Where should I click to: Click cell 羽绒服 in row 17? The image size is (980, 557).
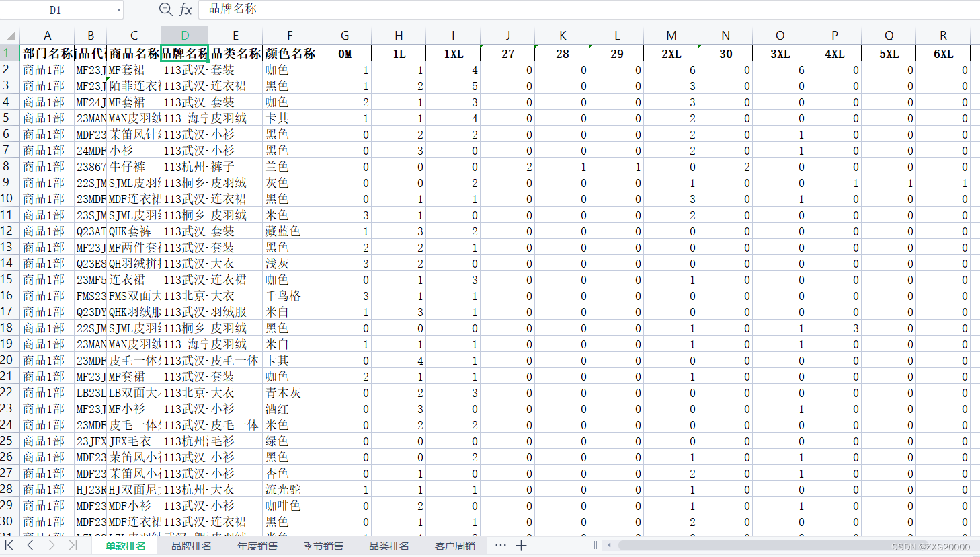point(235,311)
